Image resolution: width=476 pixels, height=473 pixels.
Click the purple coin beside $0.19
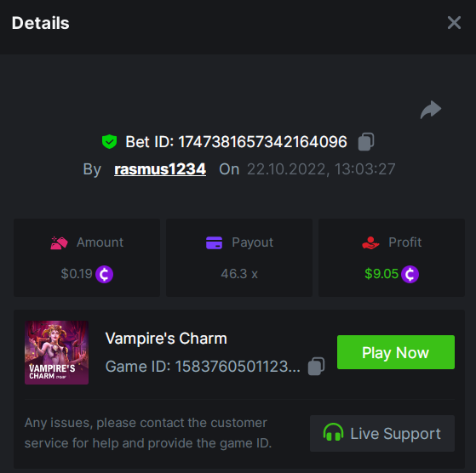pos(104,274)
